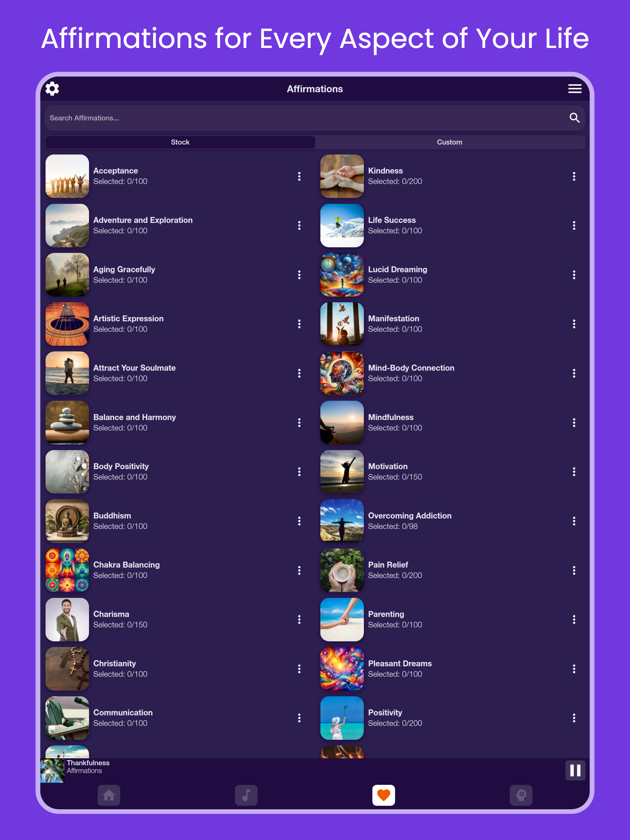This screenshot has height=840, width=630.
Task: Open the music note tab
Action: click(246, 795)
